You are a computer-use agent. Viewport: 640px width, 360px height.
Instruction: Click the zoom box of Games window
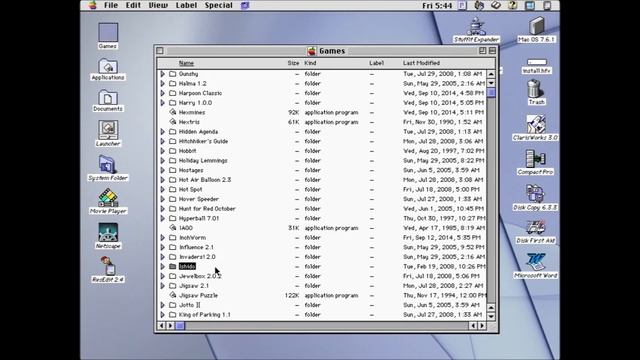coord(482,51)
